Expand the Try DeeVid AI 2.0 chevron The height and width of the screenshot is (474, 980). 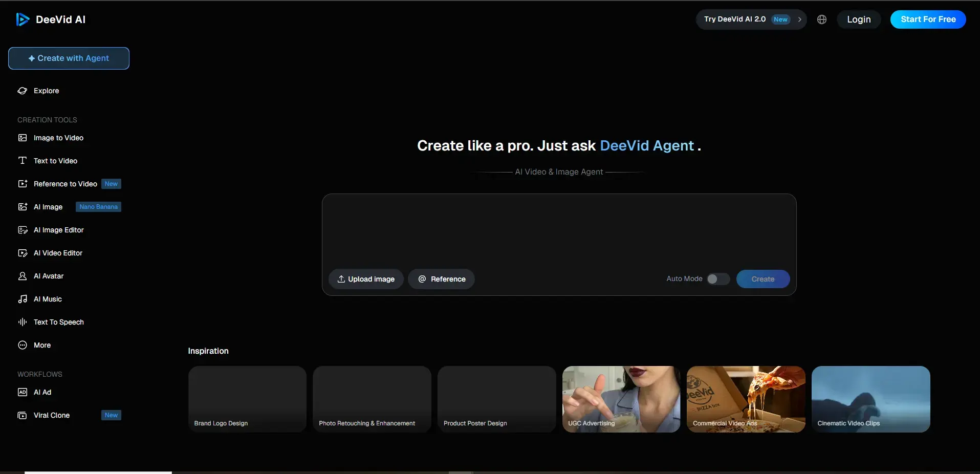pos(799,19)
